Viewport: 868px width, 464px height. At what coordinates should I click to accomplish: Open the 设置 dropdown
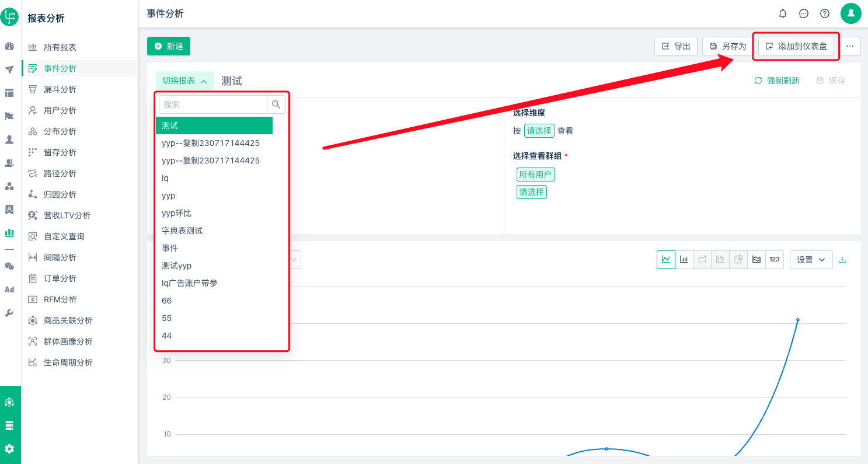coord(811,260)
